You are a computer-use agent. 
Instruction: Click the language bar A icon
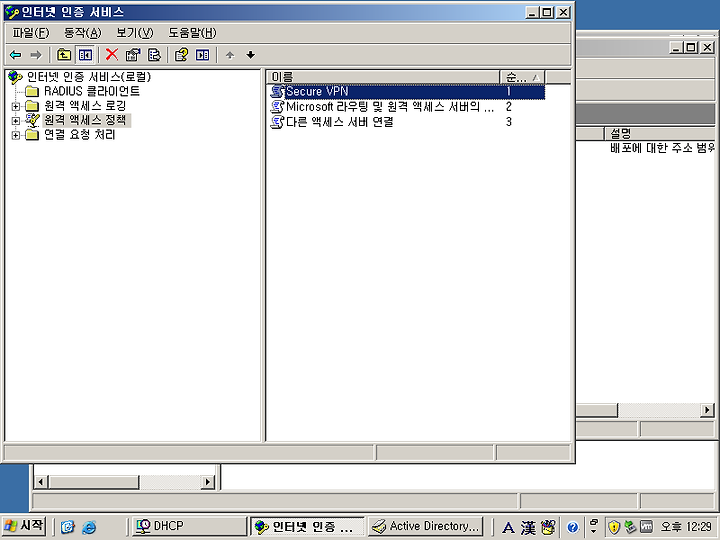[x=508, y=528]
